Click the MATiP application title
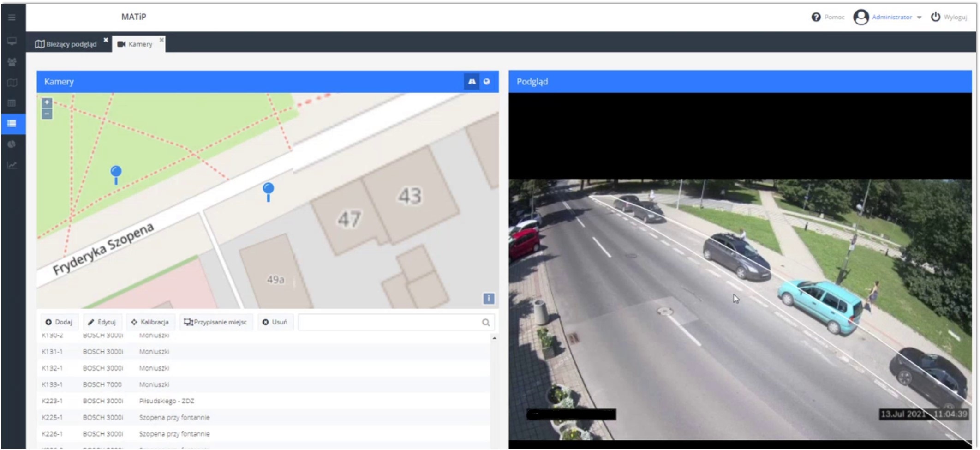 pyautogui.click(x=134, y=17)
